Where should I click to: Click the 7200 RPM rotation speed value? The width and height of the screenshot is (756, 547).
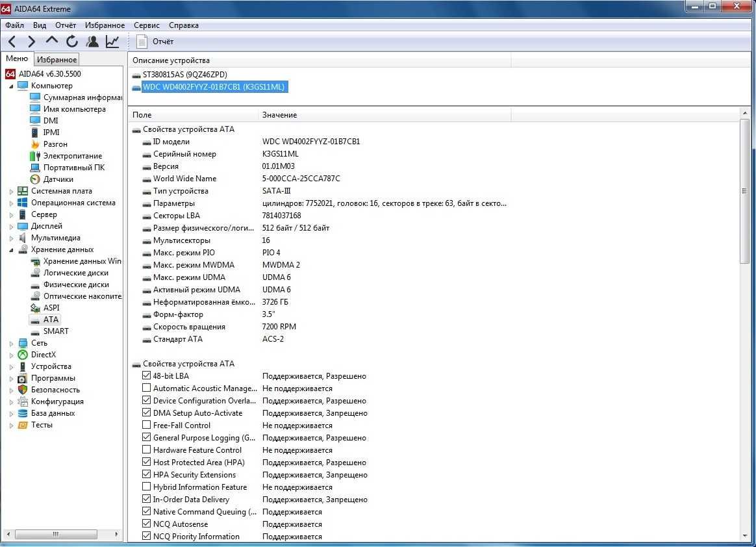pyautogui.click(x=279, y=327)
